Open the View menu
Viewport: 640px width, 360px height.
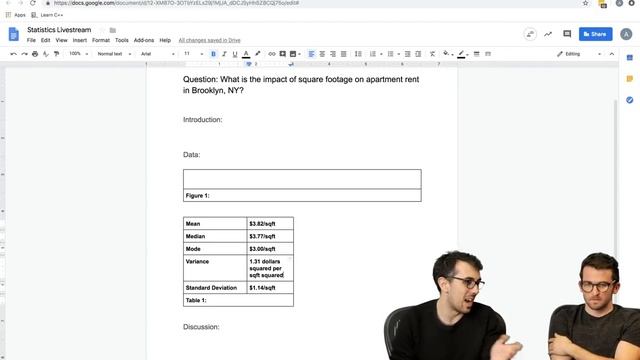pos(62,40)
